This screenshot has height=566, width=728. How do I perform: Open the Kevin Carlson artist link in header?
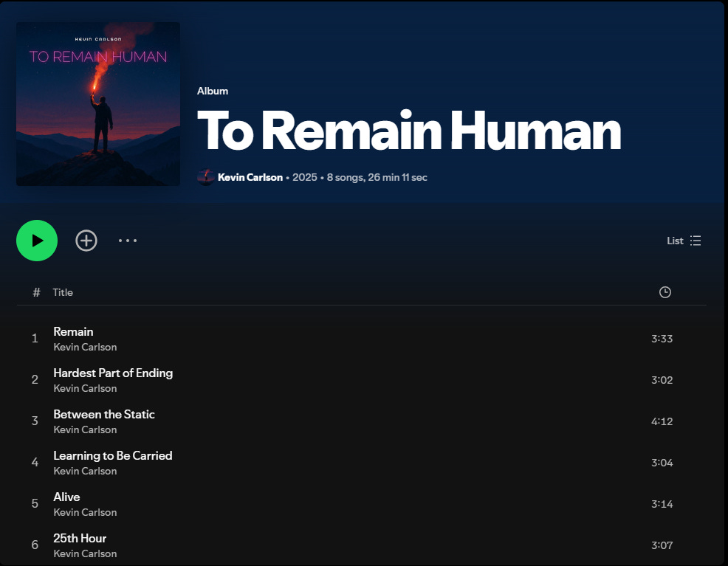pyautogui.click(x=250, y=177)
